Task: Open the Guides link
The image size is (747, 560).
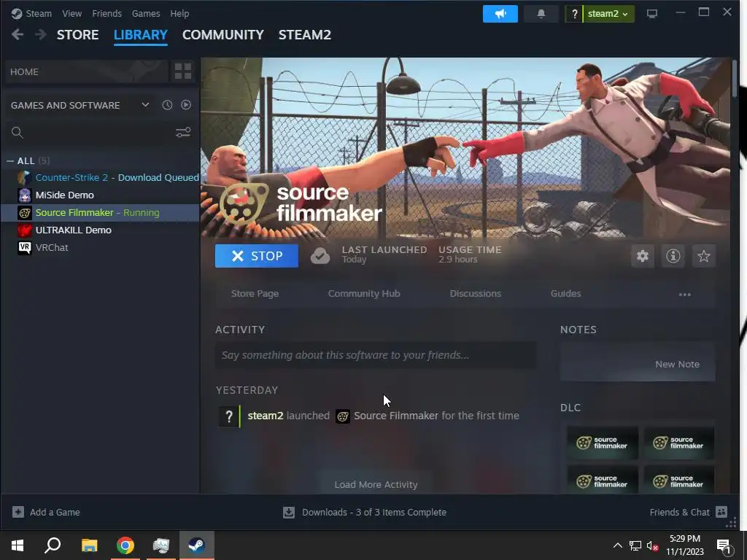Action: (x=565, y=293)
